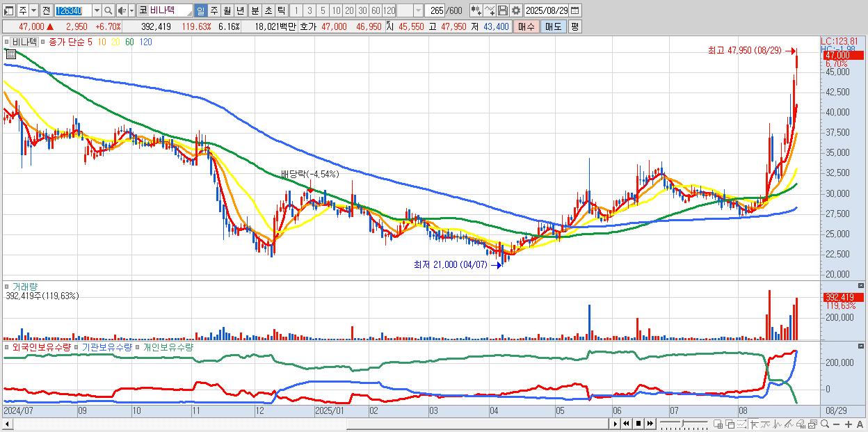The image size is (868, 432).
Task: Click the minus zoom-out icon at bottom right
Action: click(x=836, y=424)
